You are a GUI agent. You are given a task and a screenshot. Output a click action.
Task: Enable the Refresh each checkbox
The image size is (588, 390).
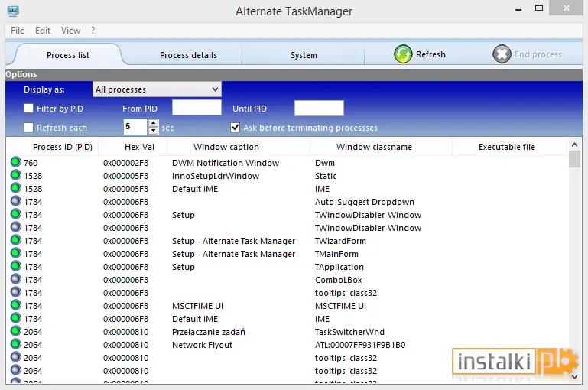(x=28, y=128)
